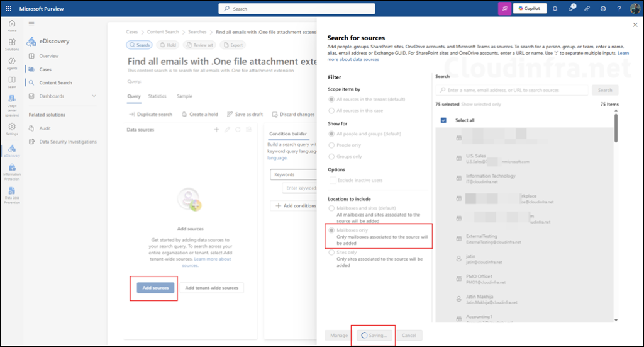The image size is (644, 347).
Task: Click the notifications bell icon
Action: tap(555, 9)
